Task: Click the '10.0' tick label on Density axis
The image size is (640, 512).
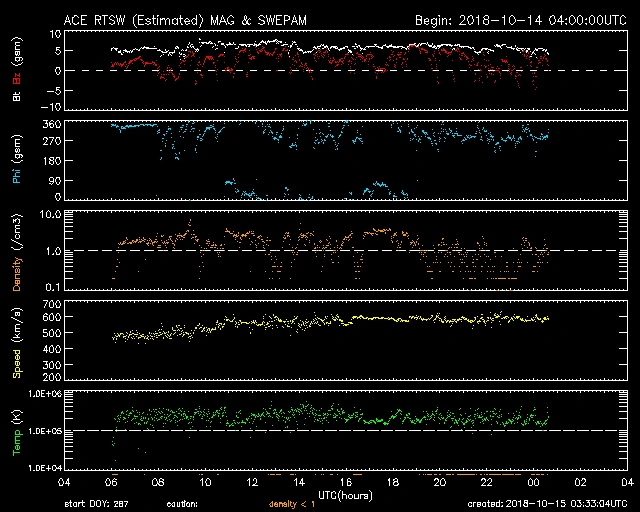Action: (50, 214)
